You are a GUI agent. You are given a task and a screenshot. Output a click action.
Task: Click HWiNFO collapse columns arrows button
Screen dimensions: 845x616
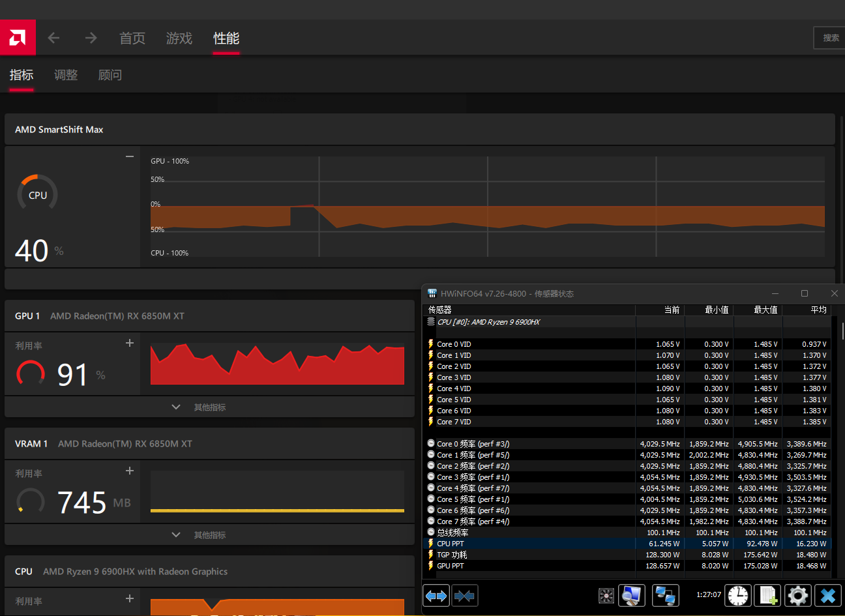coord(464,595)
